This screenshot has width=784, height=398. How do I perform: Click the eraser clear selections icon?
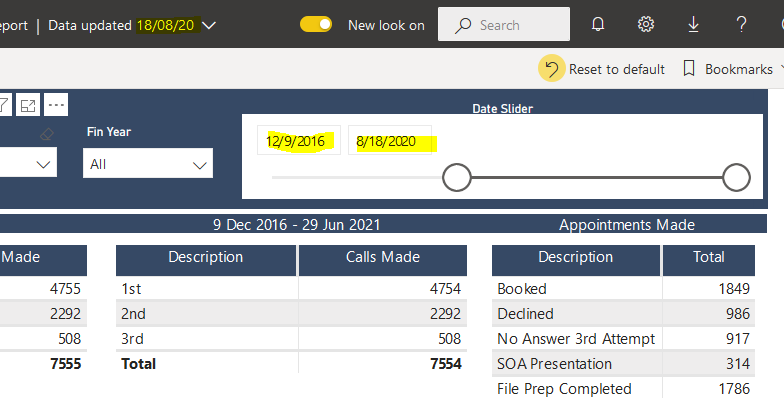click(46, 134)
